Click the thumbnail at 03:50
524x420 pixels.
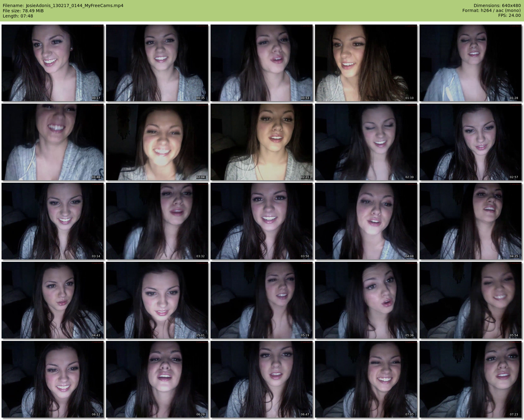261,221
